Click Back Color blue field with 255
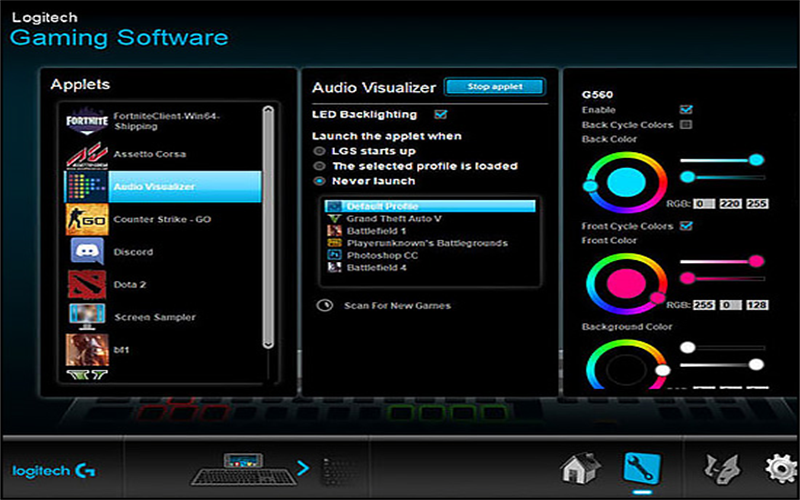Viewport: 800px width, 500px height. tap(757, 204)
